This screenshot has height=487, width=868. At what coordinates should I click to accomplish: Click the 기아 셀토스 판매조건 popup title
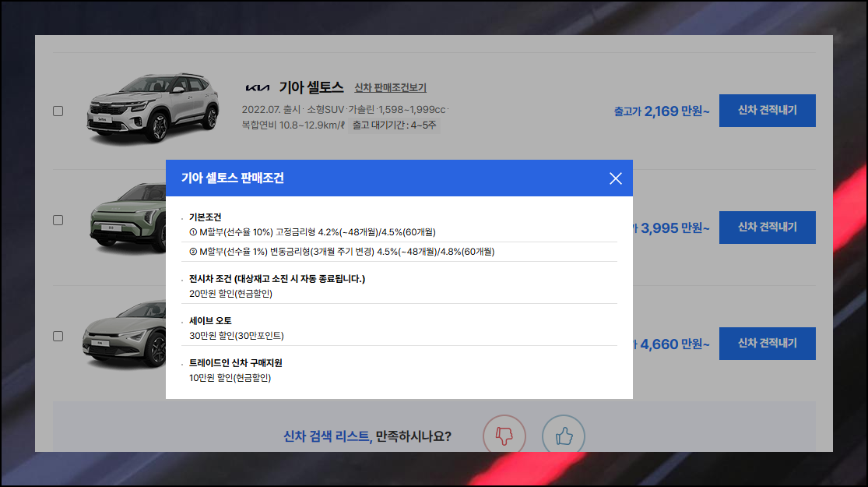tap(233, 178)
